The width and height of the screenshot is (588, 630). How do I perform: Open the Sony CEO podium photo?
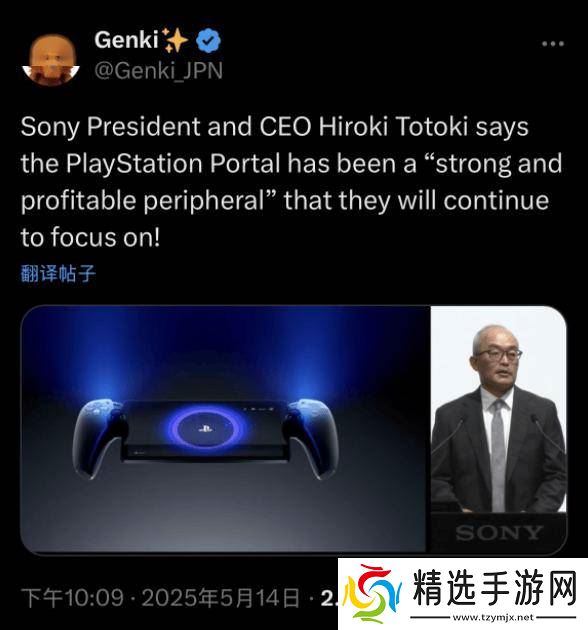(x=498, y=429)
